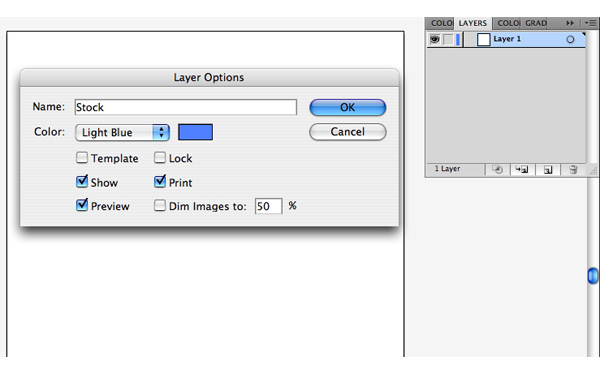The height and width of the screenshot is (374, 600).
Task: Click OK in Layer Options
Action: click(x=347, y=108)
